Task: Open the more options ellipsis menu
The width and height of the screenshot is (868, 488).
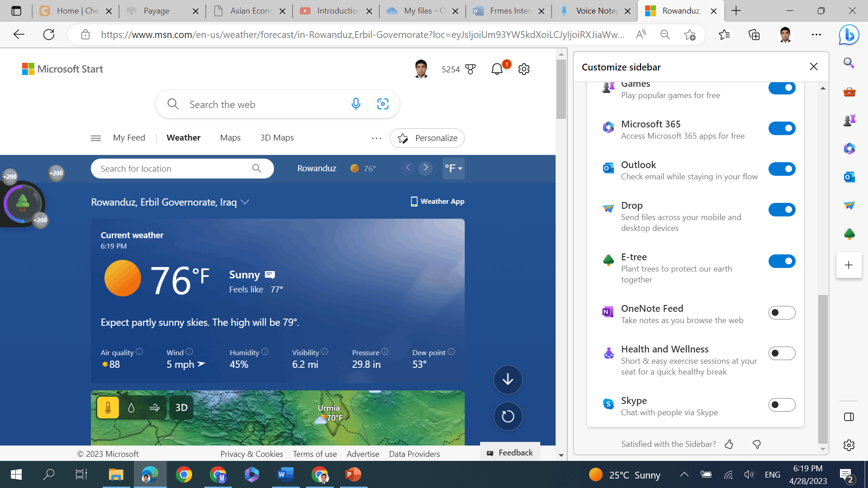Action: pyautogui.click(x=376, y=138)
